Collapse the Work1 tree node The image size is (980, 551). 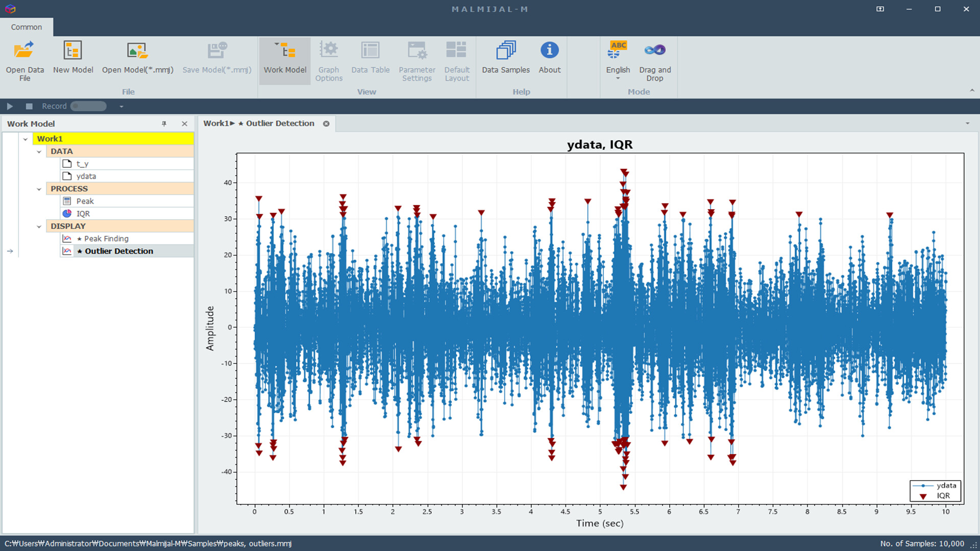26,139
